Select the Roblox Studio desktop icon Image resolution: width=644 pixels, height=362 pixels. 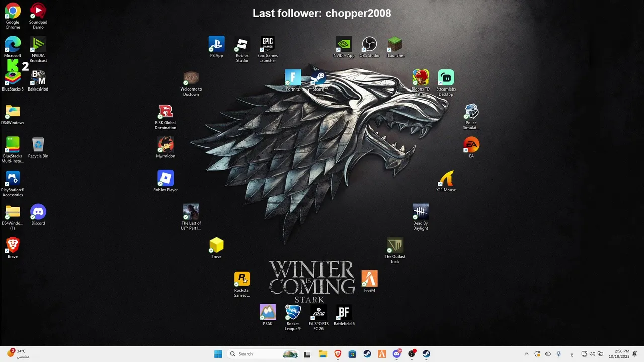click(242, 50)
